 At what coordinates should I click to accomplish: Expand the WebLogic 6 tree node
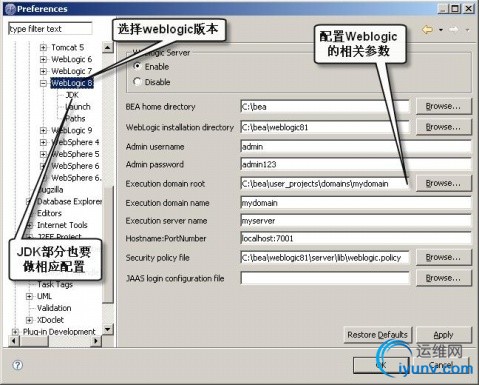click(43, 59)
